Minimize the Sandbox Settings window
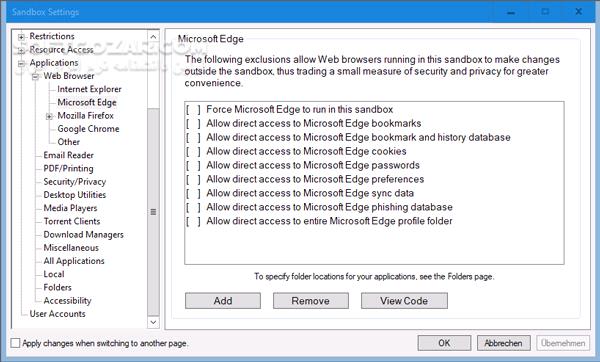 tap(511, 12)
